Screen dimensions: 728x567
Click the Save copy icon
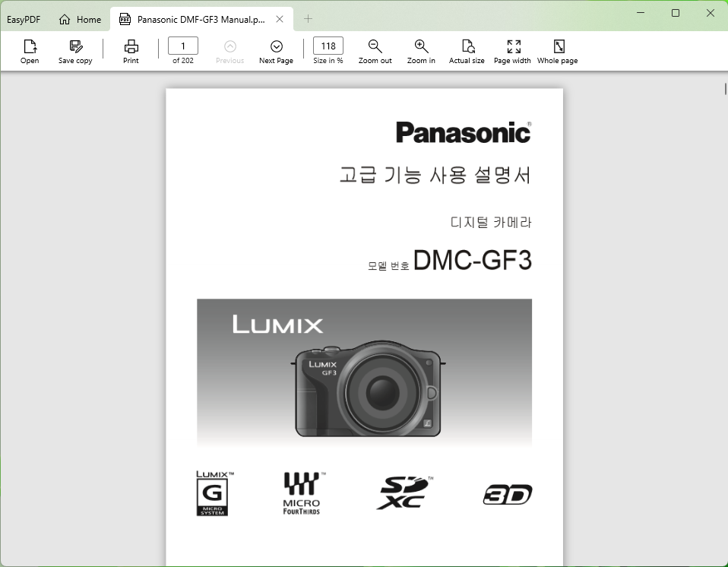[76, 46]
